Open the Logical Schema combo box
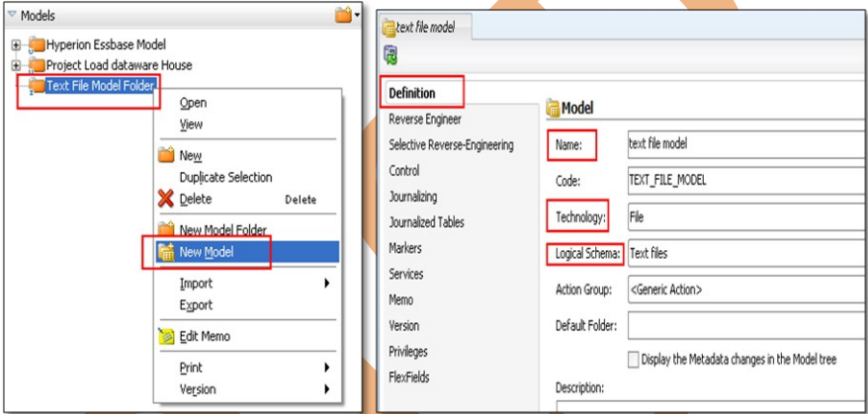 pyautogui.click(x=747, y=254)
